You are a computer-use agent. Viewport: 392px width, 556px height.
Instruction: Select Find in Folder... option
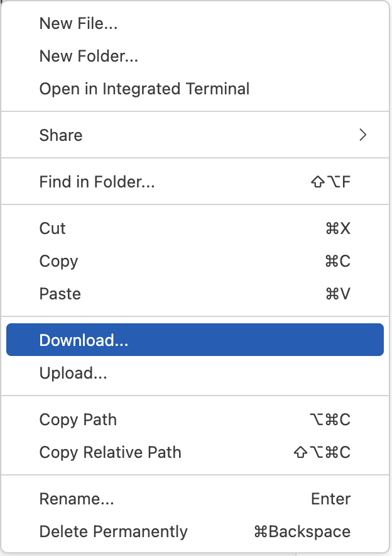click(x=195, y=182)
